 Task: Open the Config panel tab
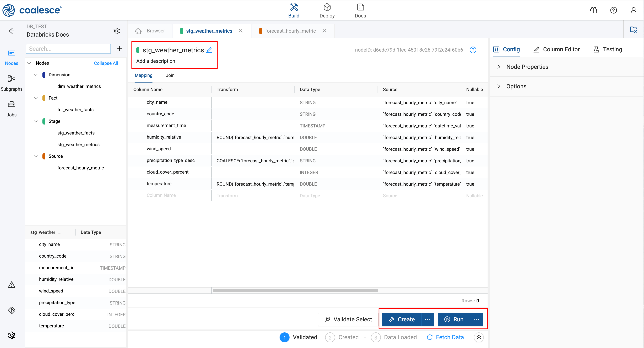point(507,49)
